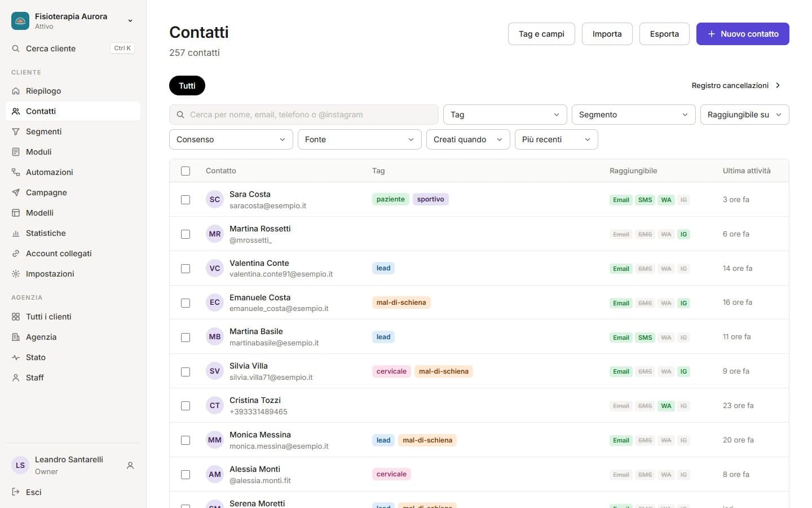
Task: Open the Più recenti sort dropdown
Action: point(557,139)
